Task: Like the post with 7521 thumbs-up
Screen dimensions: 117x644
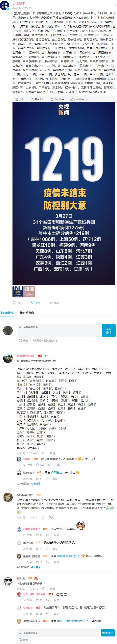Action: point(51,303)
